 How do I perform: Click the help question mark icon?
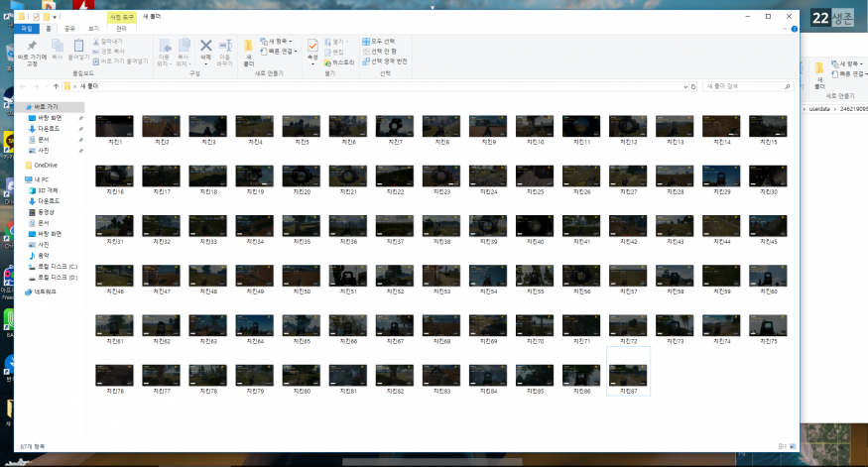click(x=793, y=29)
